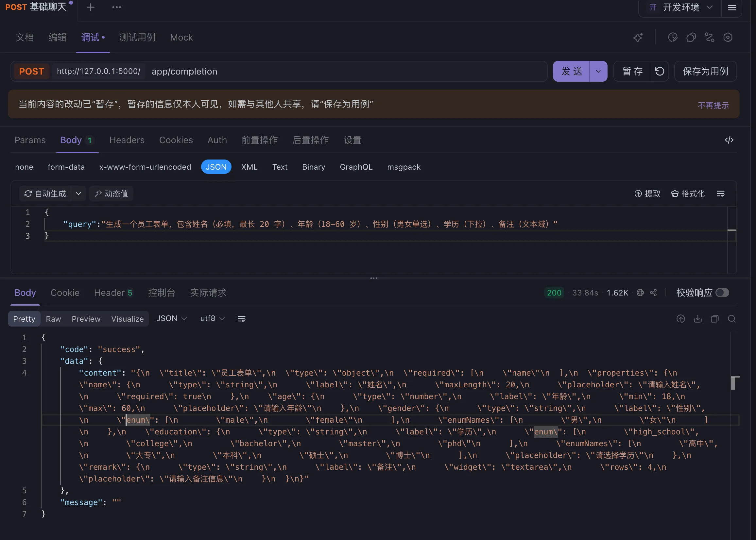Click the restore/revert icon beside 暂存
This screenshot has width=756, height=540.
[660, 71]
